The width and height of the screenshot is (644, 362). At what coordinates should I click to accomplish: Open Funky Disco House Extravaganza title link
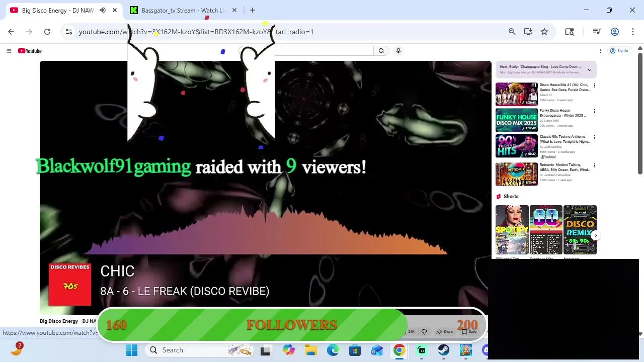563,113
